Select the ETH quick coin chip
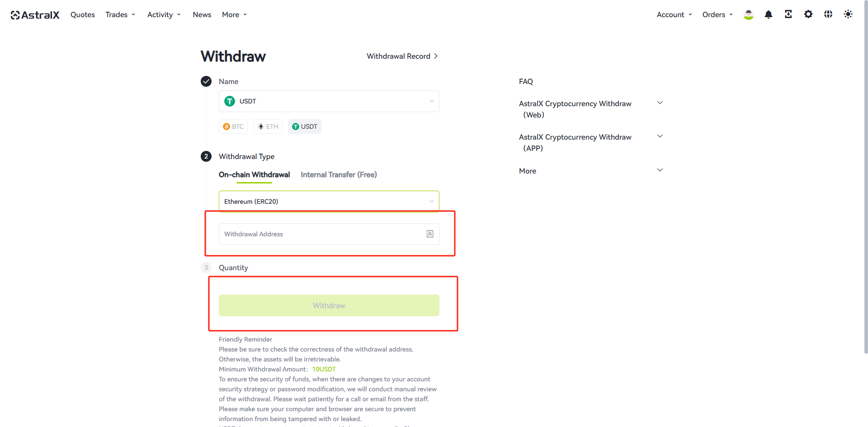 (x=268, y=127)
